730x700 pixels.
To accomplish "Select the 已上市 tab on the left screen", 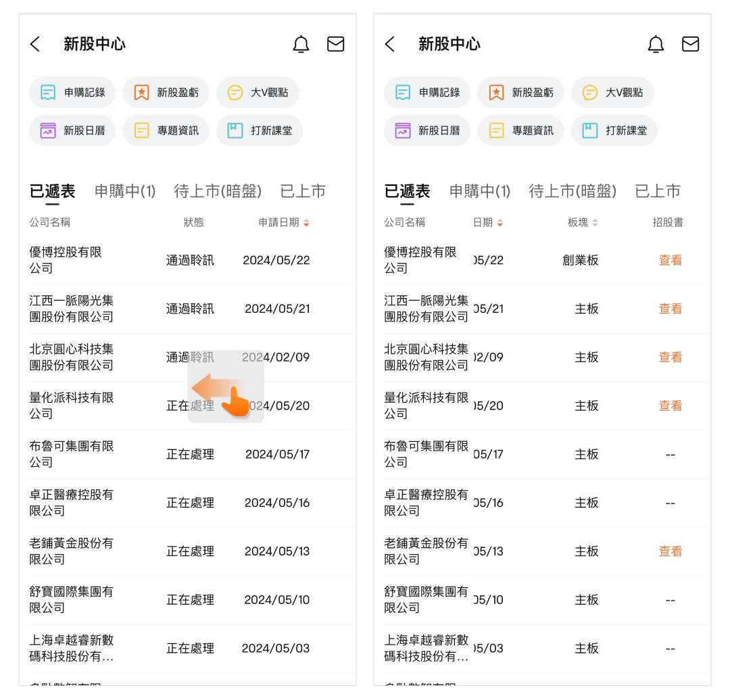I will pos(303,191).
